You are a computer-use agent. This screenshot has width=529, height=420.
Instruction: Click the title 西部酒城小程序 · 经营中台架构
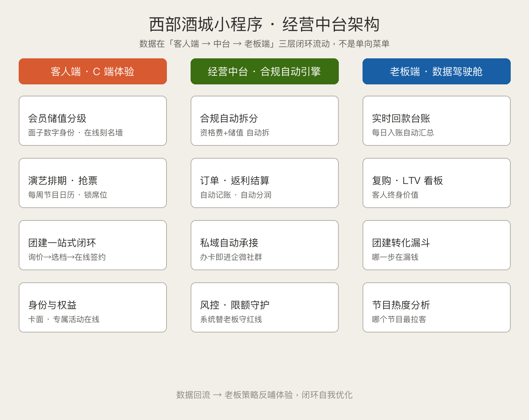(264, 24)
